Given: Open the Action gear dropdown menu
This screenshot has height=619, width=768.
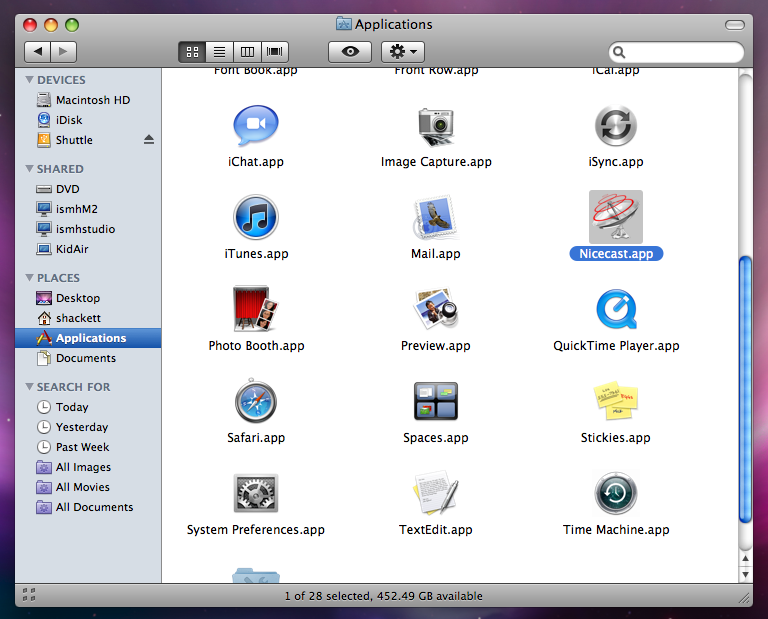Looking at the screenshot, I should point(403,51).
